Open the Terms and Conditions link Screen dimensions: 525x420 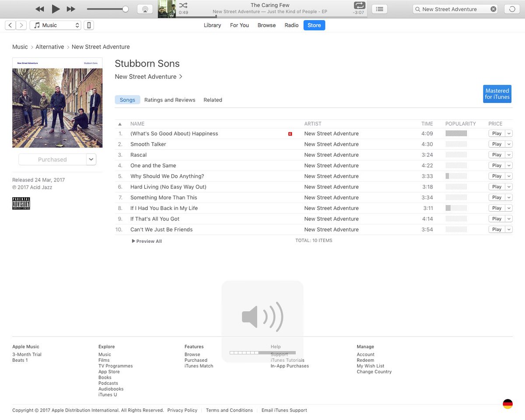(229, 410)
